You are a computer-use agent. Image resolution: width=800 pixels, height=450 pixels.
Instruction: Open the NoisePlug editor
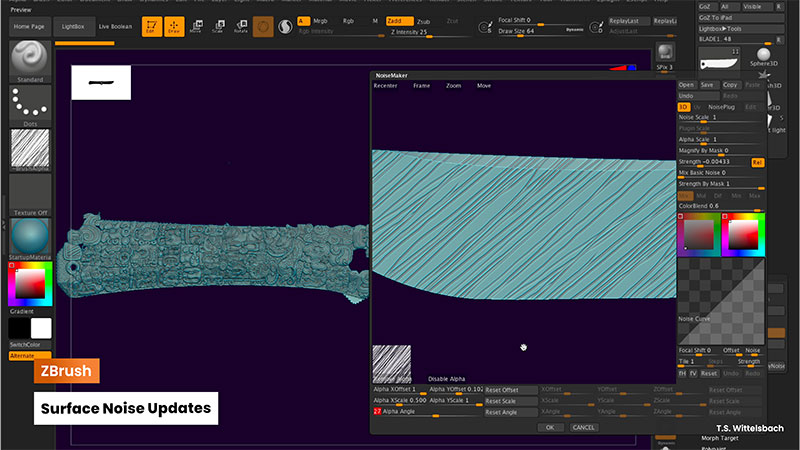point(721,106)
